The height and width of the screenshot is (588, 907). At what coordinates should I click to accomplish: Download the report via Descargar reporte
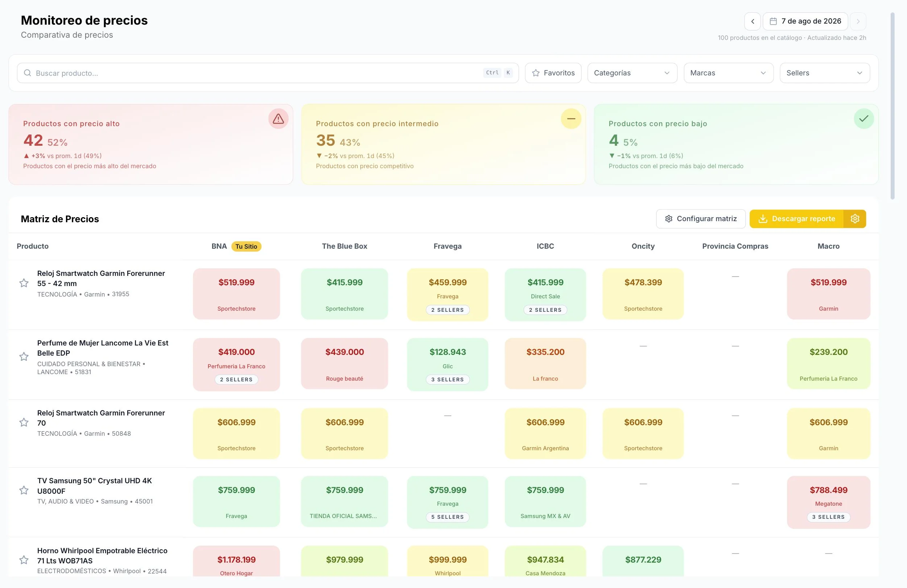pos(796,219)
